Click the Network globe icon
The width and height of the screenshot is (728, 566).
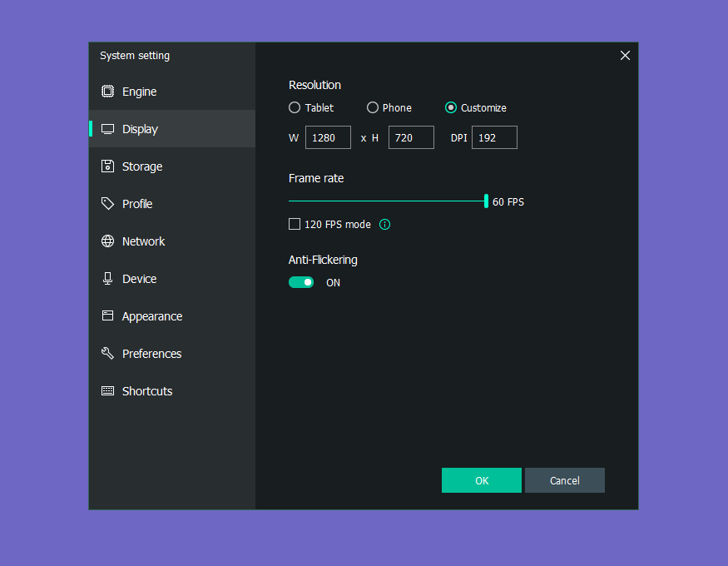pos(107,241)
